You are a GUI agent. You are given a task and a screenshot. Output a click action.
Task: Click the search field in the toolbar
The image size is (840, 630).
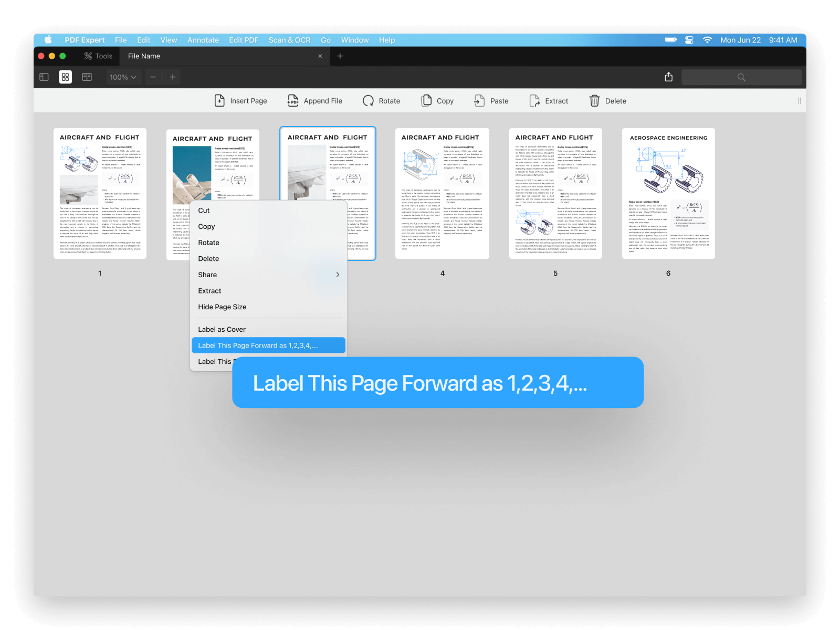click(x=741, y=77)
